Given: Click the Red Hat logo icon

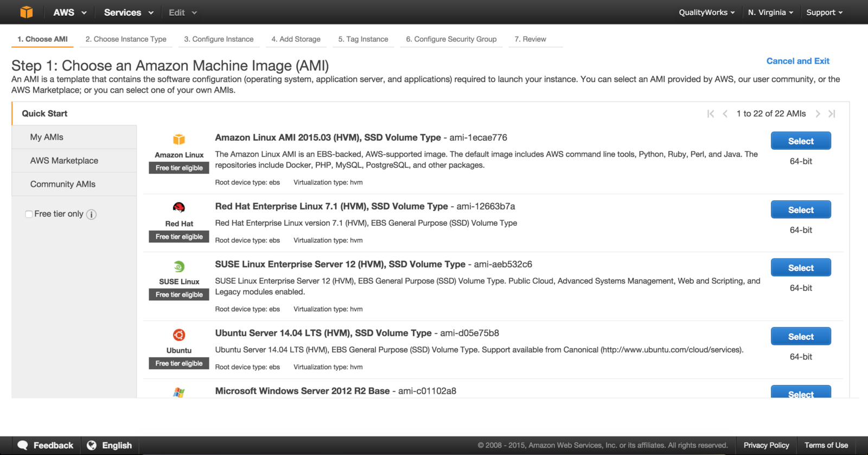Looking at the screenshot, I should [179, 207].
